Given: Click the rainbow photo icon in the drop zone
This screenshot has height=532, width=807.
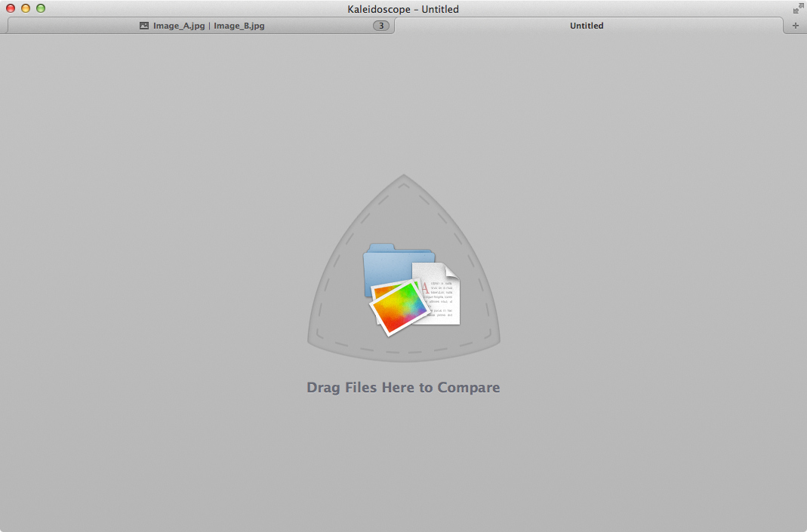Looking at the screenshot, I should pos(399,307).
